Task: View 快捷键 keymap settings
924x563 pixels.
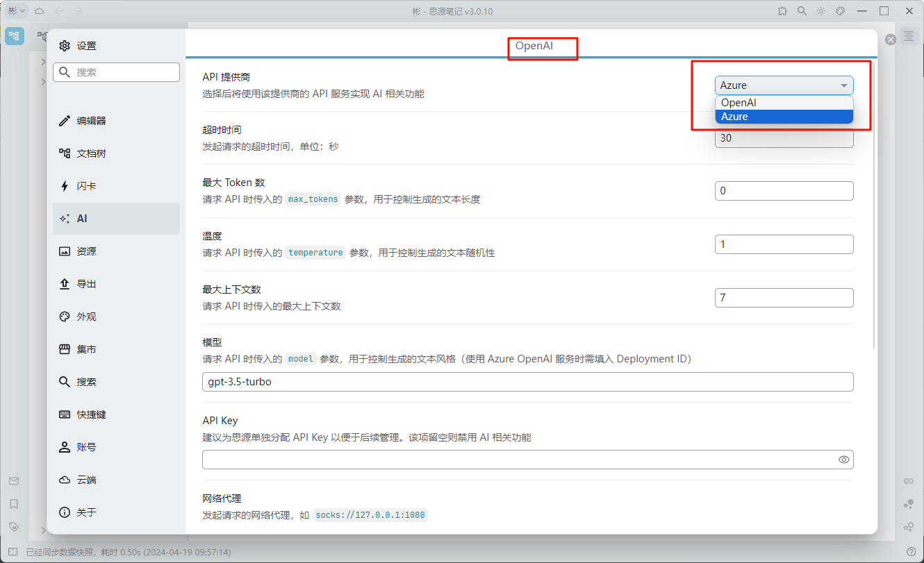Action: [117, 414]
